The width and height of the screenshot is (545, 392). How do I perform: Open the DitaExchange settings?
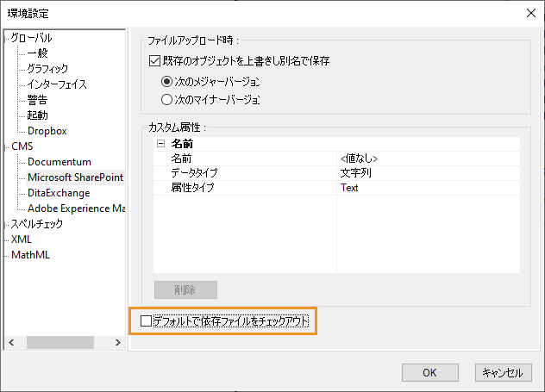[58, 193]
